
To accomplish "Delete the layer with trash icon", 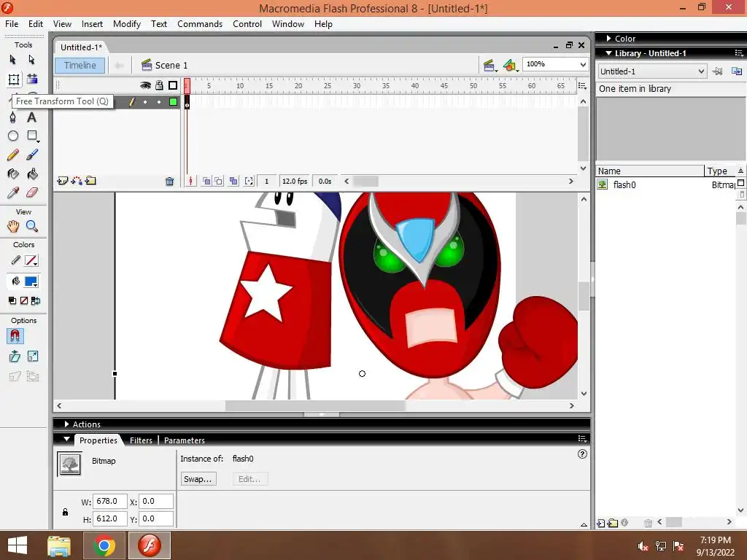I will (x=169, y=181).
